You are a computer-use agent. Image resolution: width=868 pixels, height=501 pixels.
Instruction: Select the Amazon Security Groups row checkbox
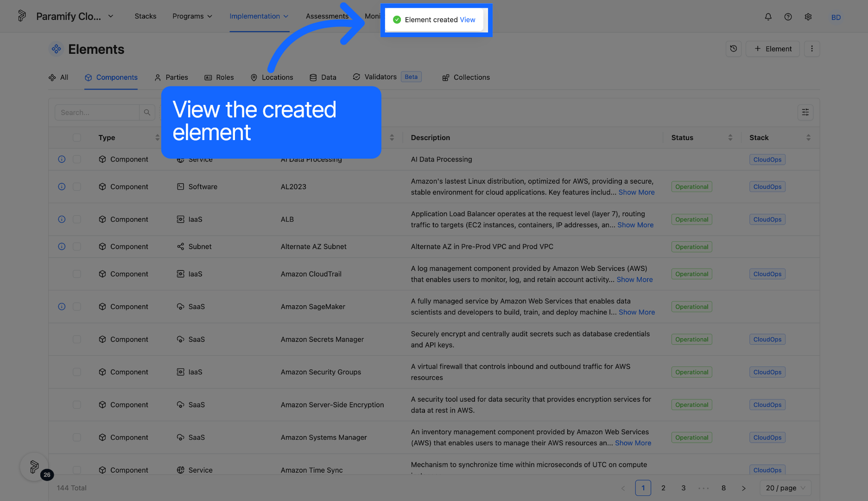coord(77,372)
